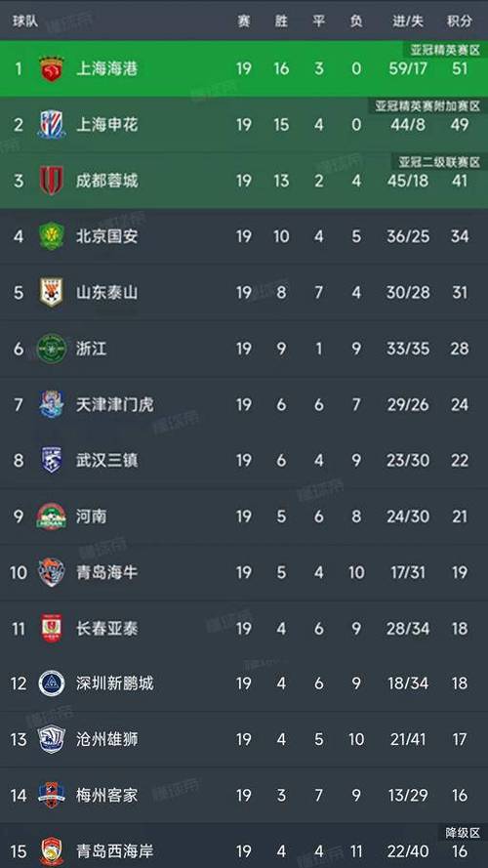Click the Tianjin Jinmen Tiger (天津津门虎) logo

[52, 404]
